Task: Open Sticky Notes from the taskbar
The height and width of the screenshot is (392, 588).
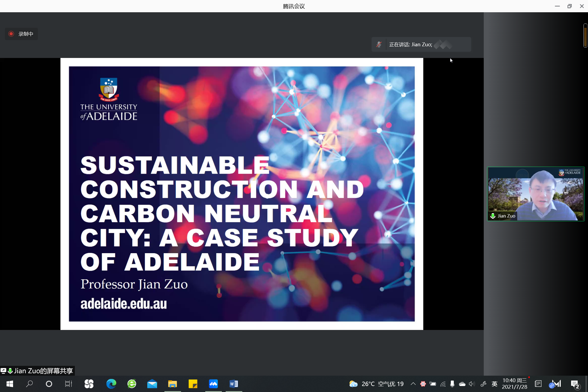Action: (193, 384)
